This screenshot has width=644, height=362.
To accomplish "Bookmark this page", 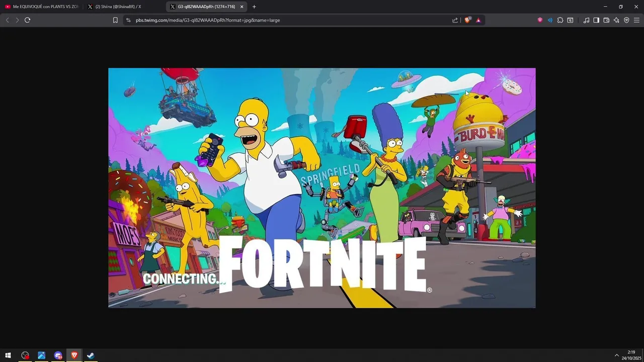I will coord(115,20).
